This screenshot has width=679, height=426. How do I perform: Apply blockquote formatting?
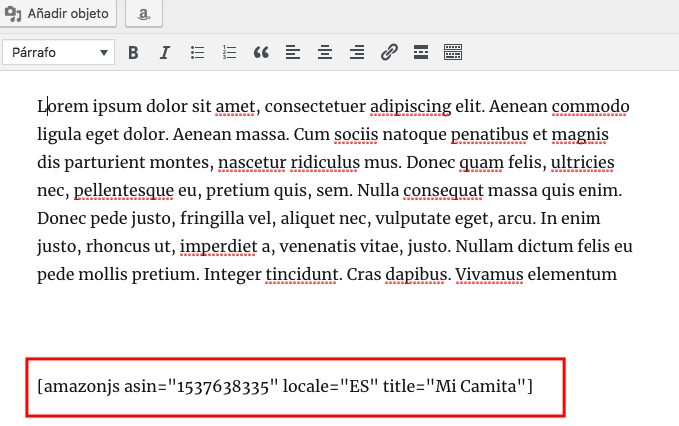pyautogui.click(x=261, y=53)
